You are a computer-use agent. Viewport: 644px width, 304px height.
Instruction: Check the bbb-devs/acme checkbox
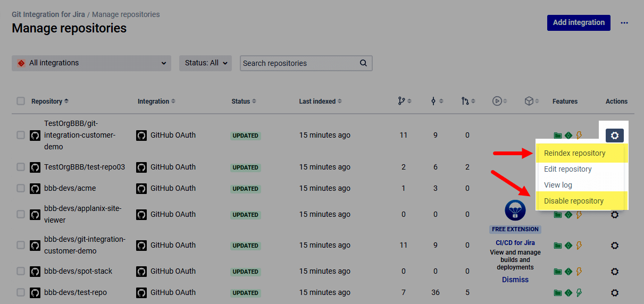(21, 188)
